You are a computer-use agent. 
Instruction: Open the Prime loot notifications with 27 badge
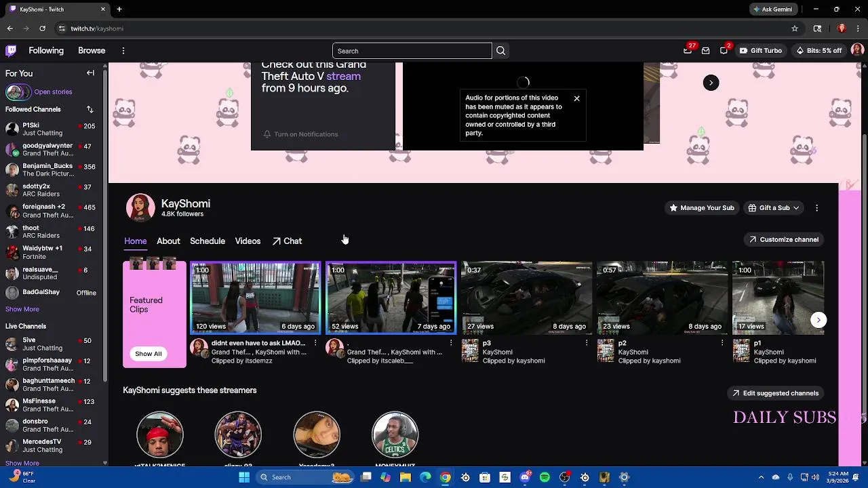coord(688,50)
